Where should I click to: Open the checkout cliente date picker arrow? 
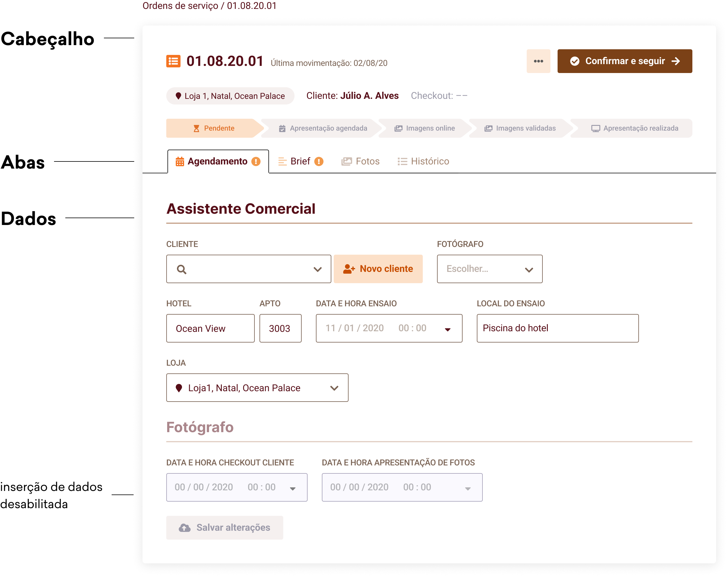point(293,488)
